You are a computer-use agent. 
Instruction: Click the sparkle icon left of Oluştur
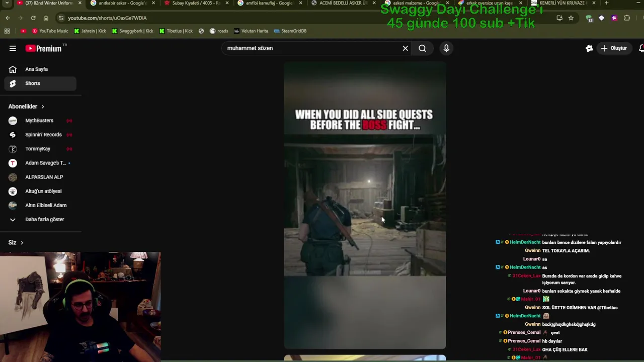[x=589, y=48]
